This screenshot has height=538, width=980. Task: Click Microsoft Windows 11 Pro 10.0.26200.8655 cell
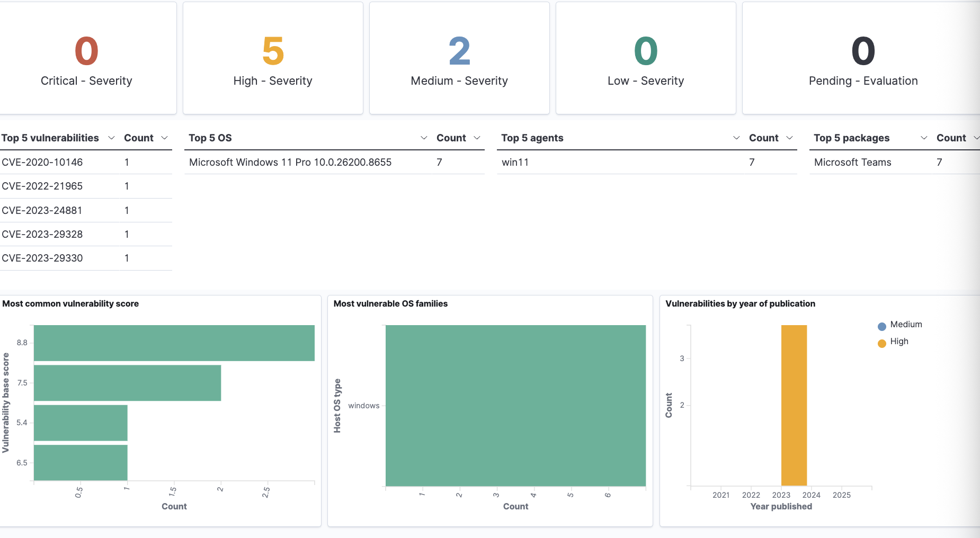[x=290, y=162]
